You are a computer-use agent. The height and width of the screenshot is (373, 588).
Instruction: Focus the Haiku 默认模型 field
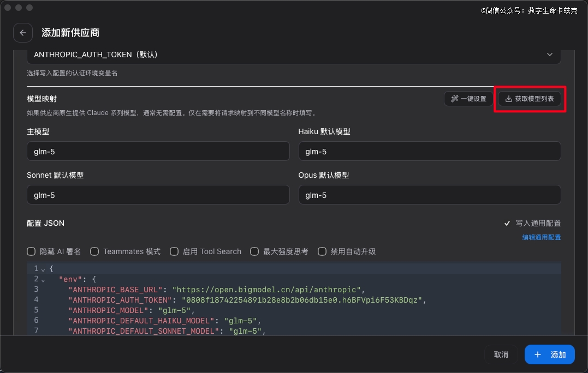[x=429, y=152]
